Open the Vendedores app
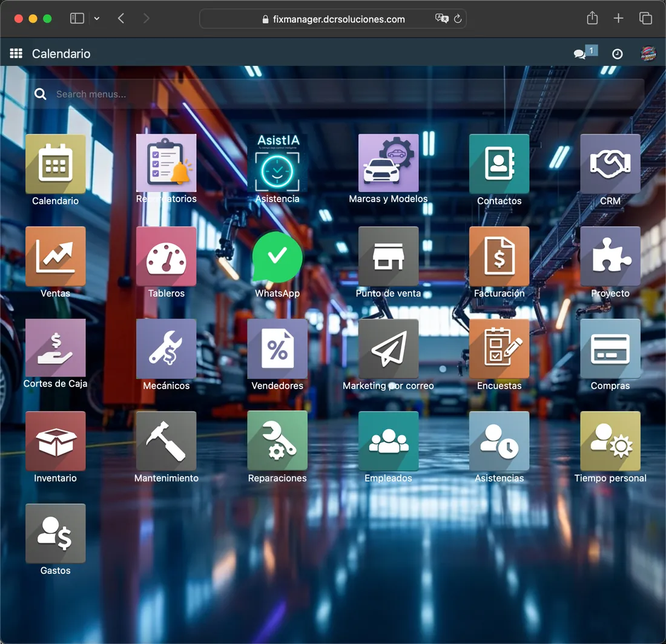Screen dimensions: 666x644 tap(277, 349)
